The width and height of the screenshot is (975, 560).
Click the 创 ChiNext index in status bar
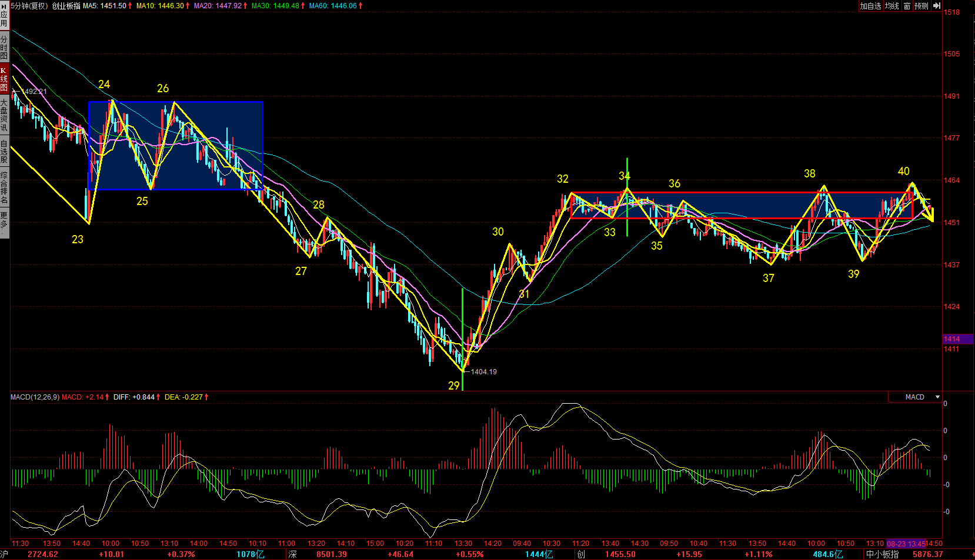tap(580, 554)
